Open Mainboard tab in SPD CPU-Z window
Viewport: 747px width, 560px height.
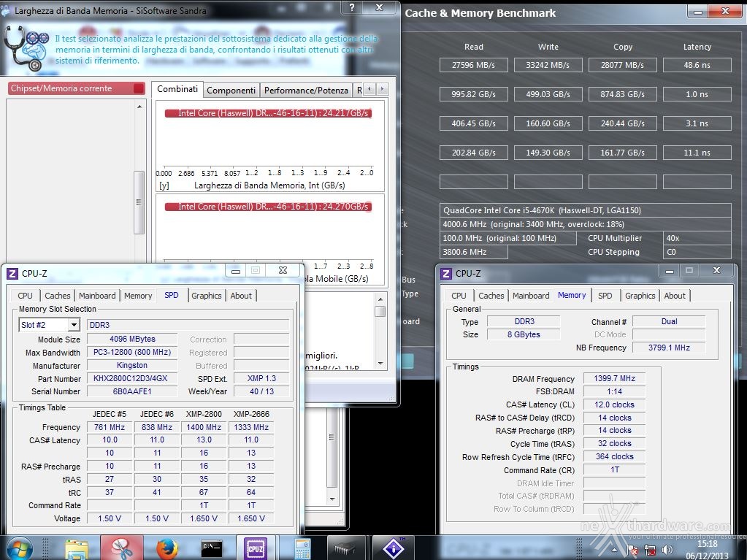click(97, 295)
